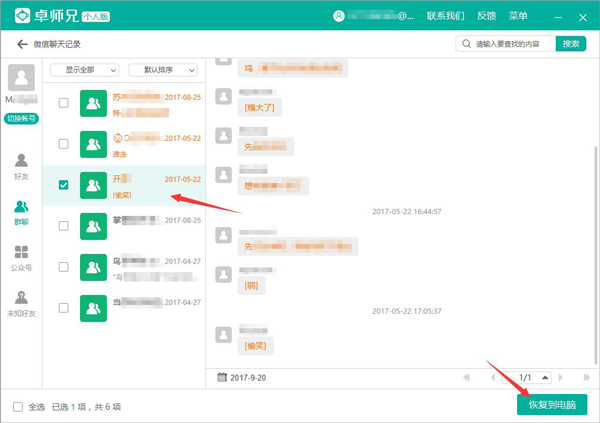Select the [偷笑] message bubble in the chat pane
This screenshot has height=423, width=600.
(x=256, y=346)
